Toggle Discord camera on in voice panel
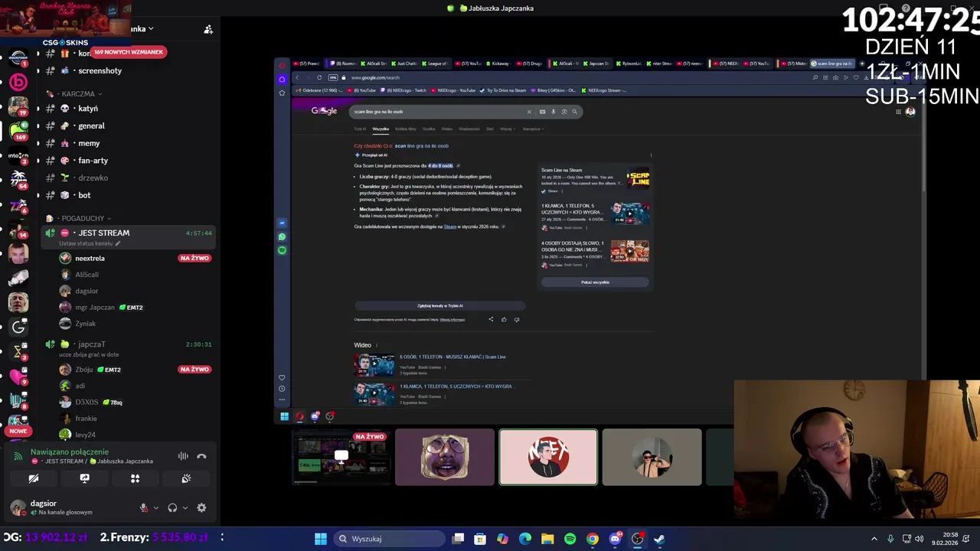 click(x=34, y=478)
